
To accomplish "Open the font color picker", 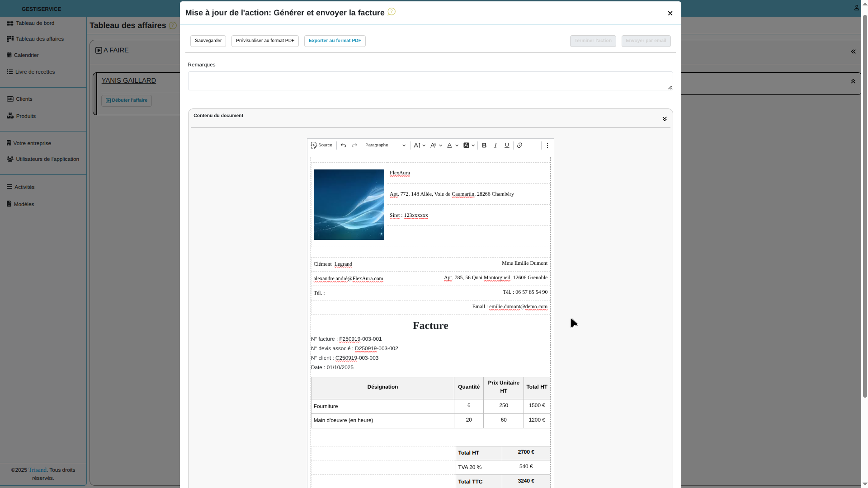I will click(453, 145).
